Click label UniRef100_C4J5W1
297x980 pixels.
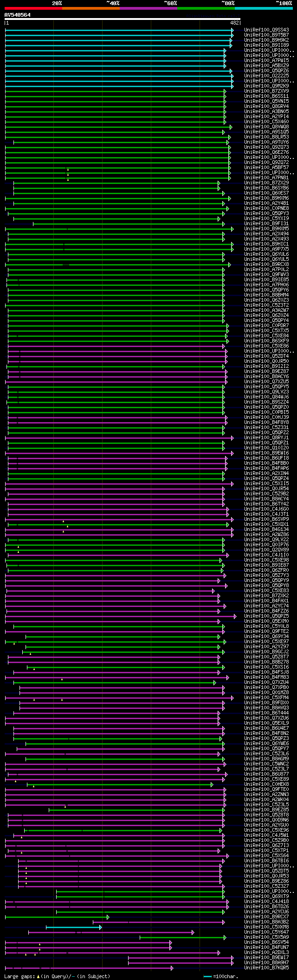tap(266, 835)
